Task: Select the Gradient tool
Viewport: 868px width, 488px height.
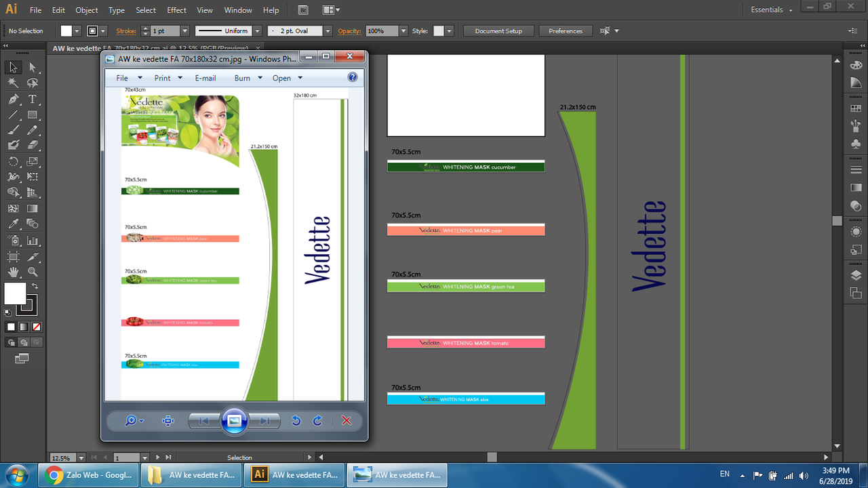Action: pyautogui.click(x=32, y=209)
